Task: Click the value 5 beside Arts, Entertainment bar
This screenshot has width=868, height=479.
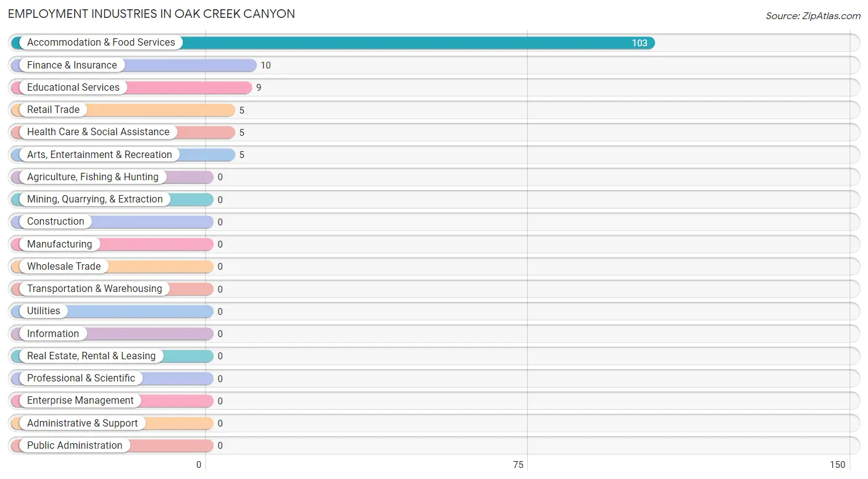Action: [242, 155]
